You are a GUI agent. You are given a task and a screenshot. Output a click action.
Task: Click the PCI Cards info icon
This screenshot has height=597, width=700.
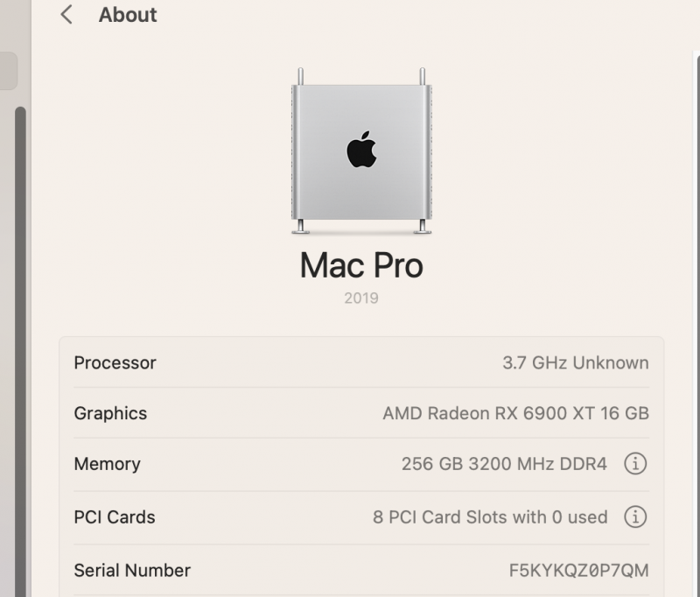pos(635,517)
